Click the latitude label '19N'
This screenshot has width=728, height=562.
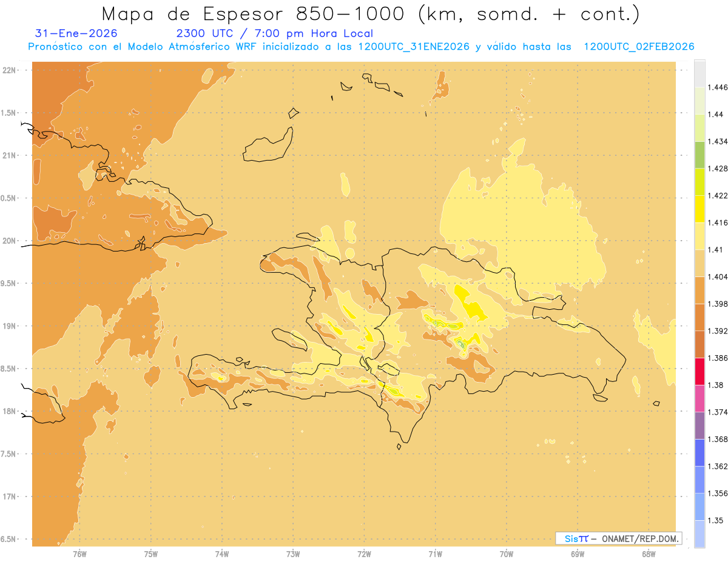click(x=9, y=326)
